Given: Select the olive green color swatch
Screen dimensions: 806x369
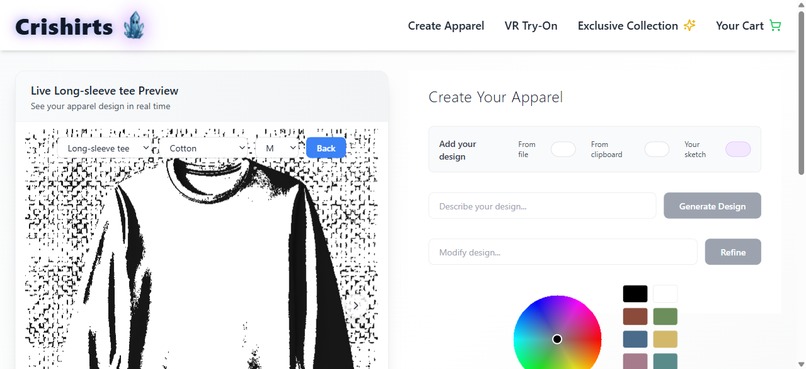Looking at the screenshot, I should pos(665,317).
